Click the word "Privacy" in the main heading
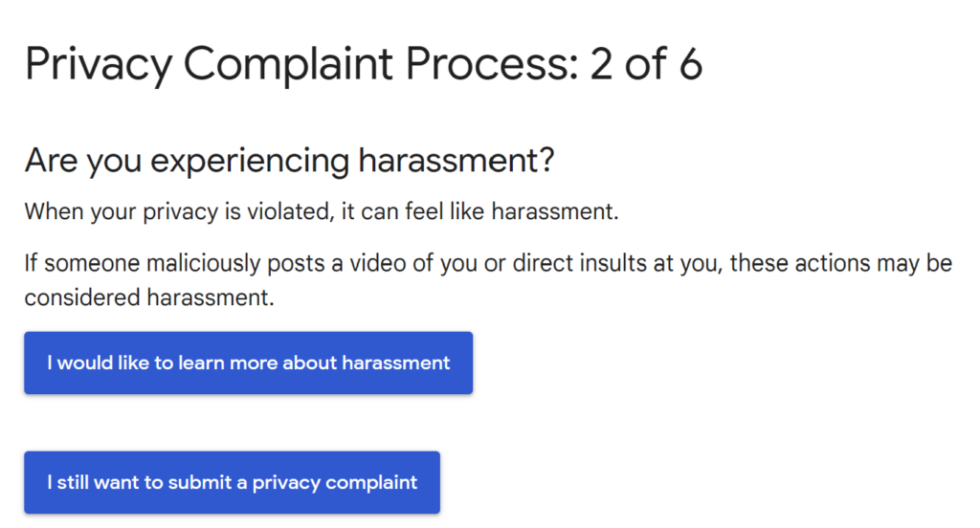The image size is (980, 528). tap(98, 64)
